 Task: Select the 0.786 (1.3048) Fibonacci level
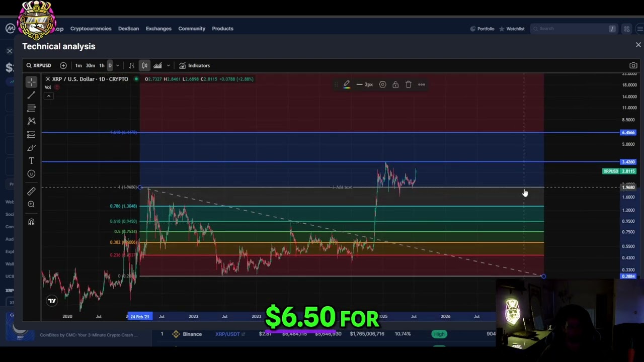123,206
